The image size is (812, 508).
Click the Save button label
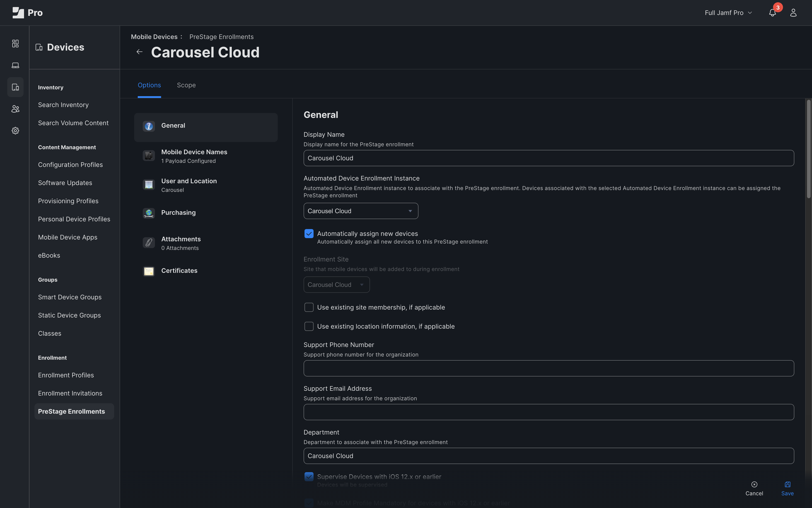[x=788, y=493]
